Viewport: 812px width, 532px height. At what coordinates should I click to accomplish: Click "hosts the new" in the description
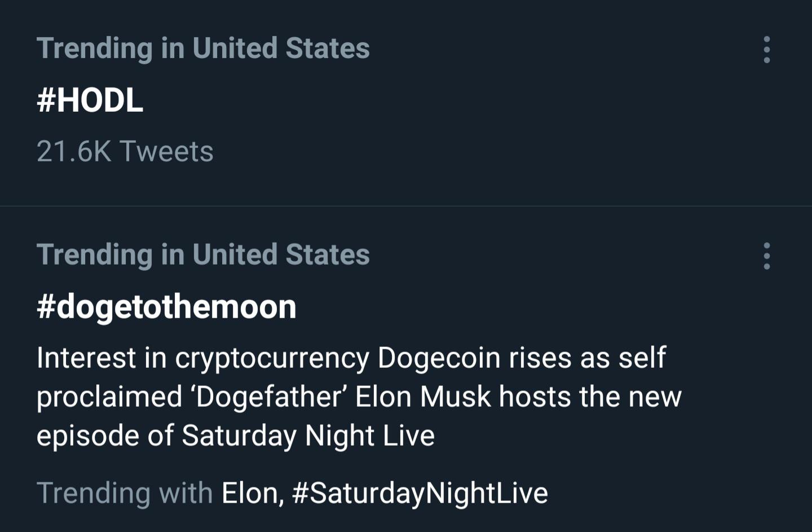590,397
